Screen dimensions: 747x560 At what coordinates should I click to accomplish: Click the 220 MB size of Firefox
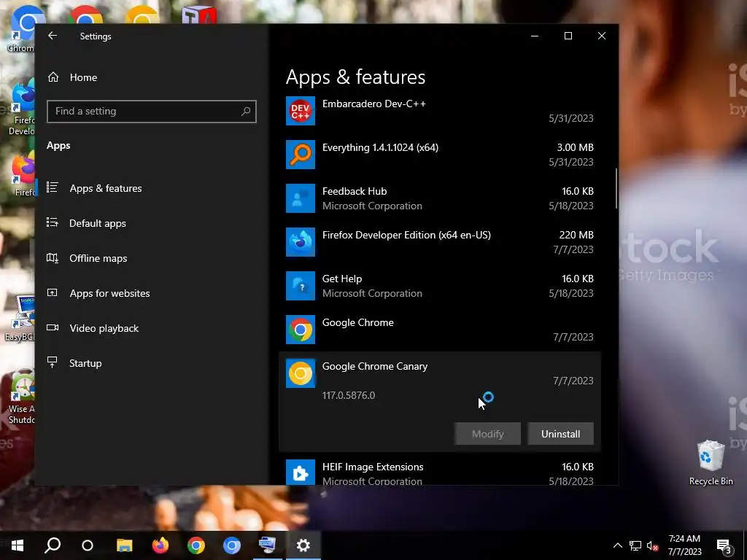pos(576,235)
